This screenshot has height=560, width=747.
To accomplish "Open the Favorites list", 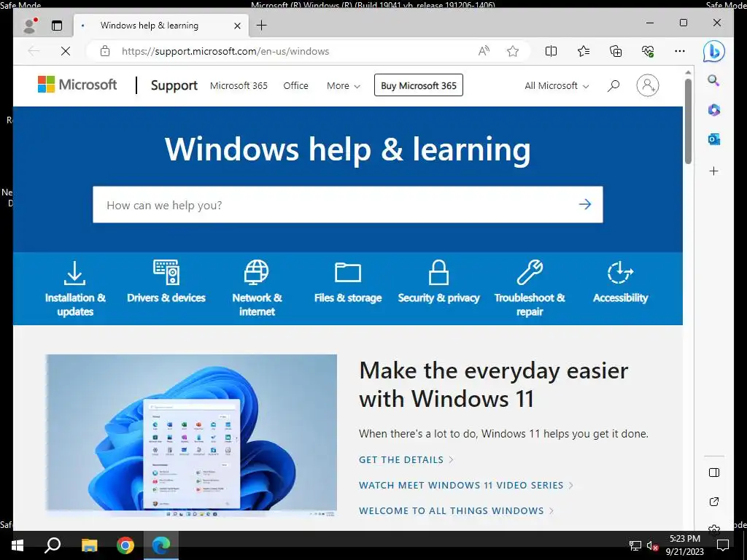I will (583, 51).
